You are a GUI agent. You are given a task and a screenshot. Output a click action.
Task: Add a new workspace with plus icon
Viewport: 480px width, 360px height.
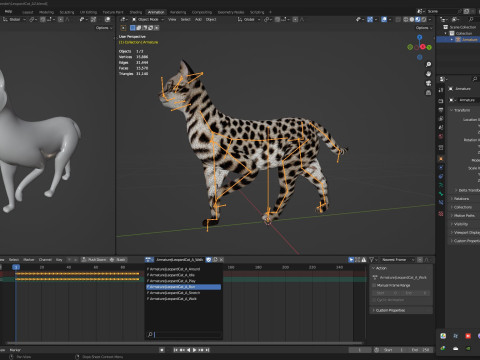tap(270, 12)
